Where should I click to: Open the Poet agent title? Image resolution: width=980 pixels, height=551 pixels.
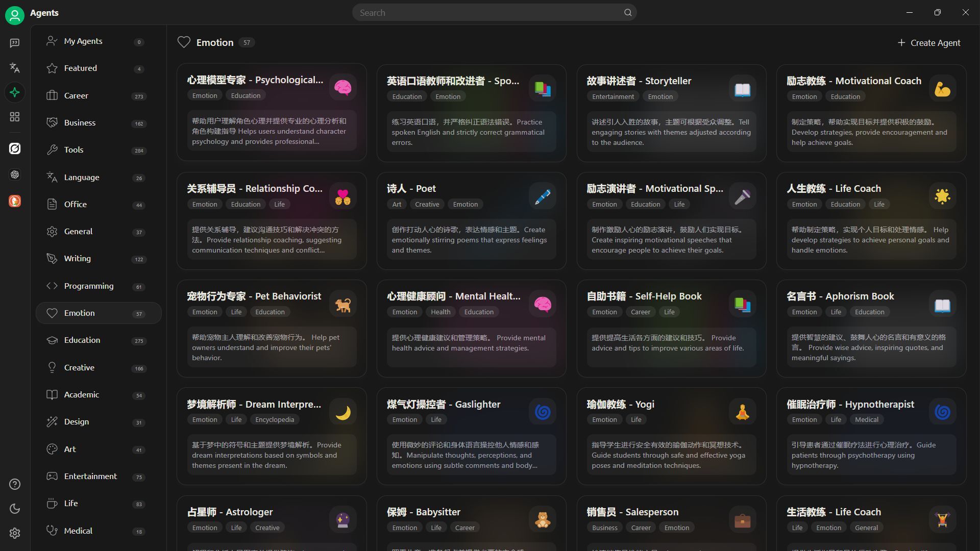[411, 189]
